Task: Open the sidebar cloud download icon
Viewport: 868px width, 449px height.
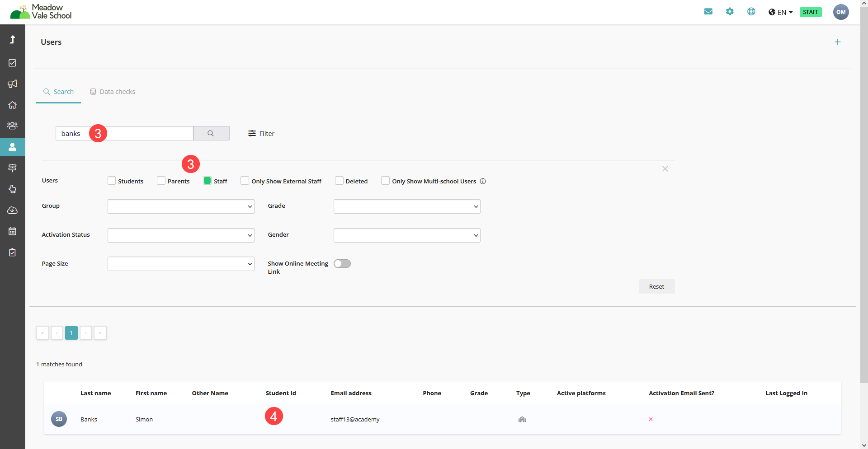Action: [x=12, y=210]
